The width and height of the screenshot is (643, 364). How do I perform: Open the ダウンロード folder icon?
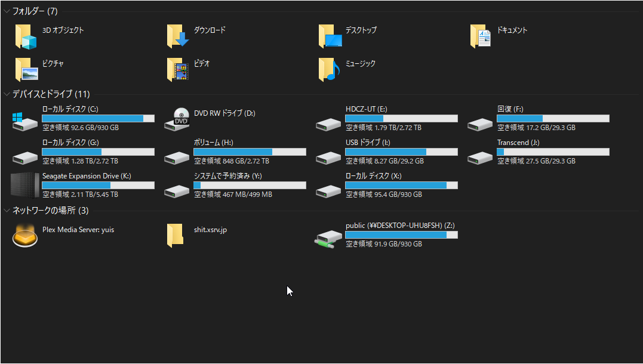pos(178,36)
